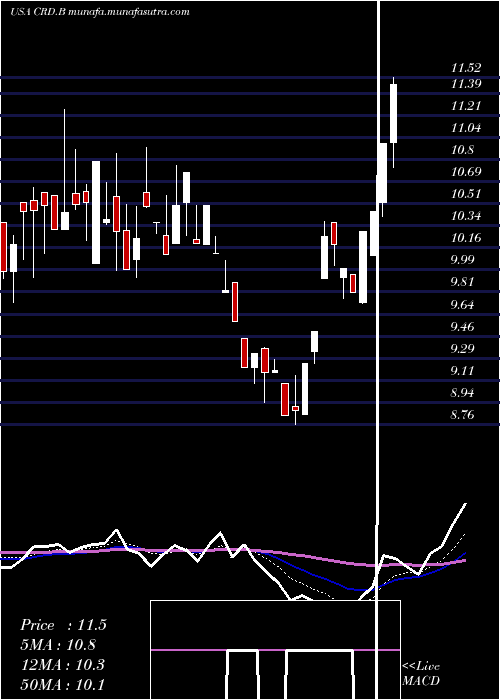500x700 pixels.
Task: Click the Price : 11.5 readout
Action: pyautogui.click(x=63, y=625)
